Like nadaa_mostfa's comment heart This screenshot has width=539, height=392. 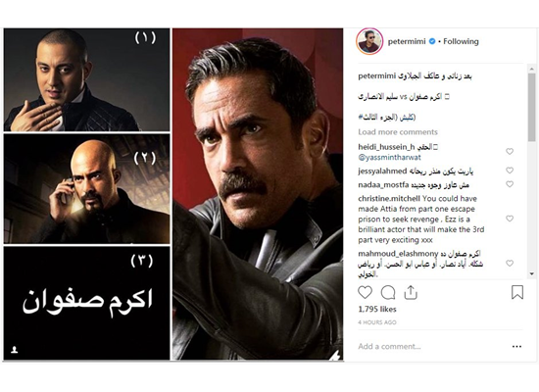coord(510,184)
